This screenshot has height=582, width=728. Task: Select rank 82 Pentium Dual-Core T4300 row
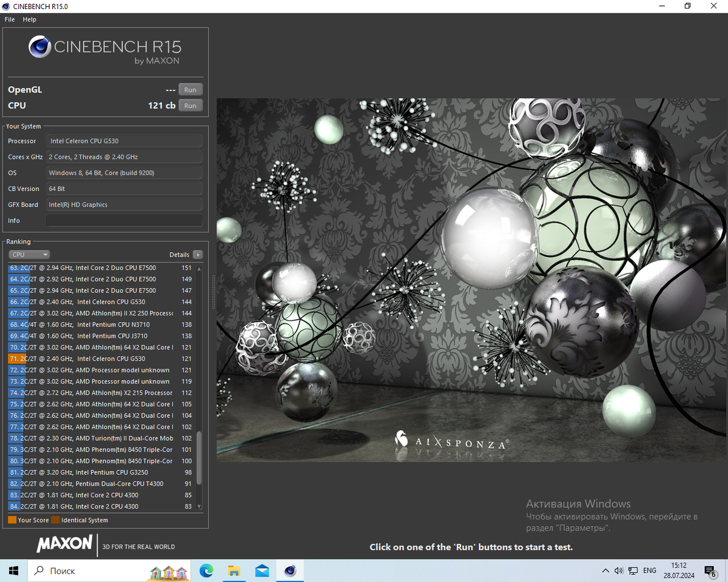pos(102,484)
